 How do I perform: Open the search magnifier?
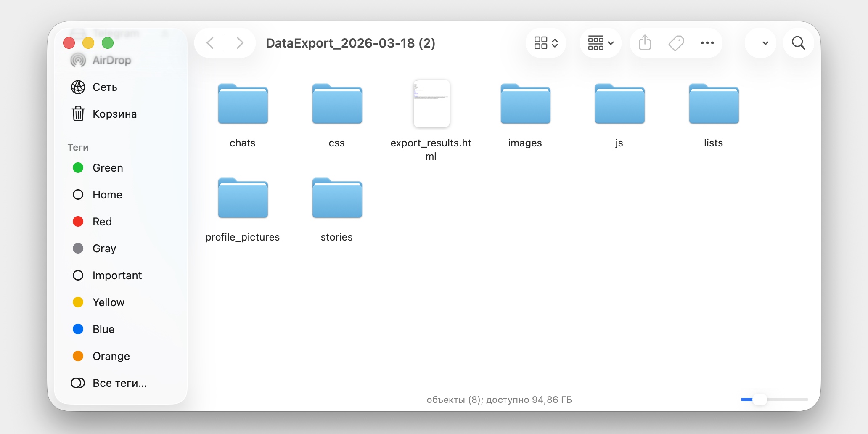coord(798,43)
